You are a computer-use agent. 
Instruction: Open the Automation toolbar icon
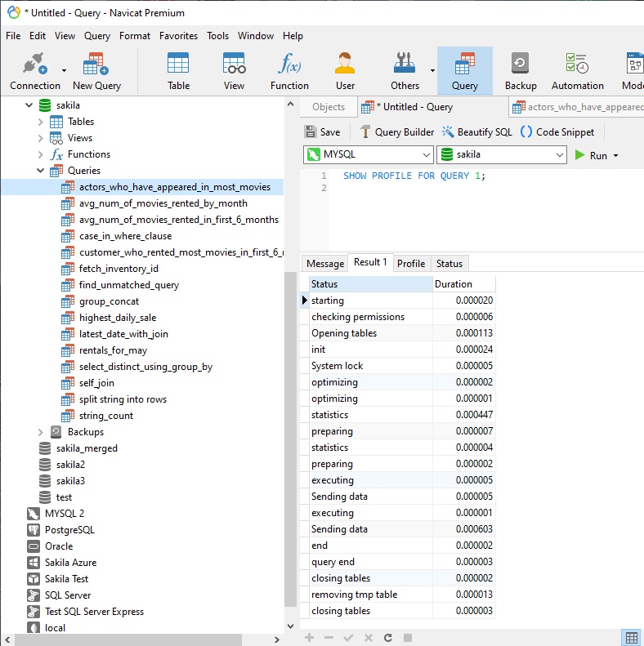[x=577, y=71]
